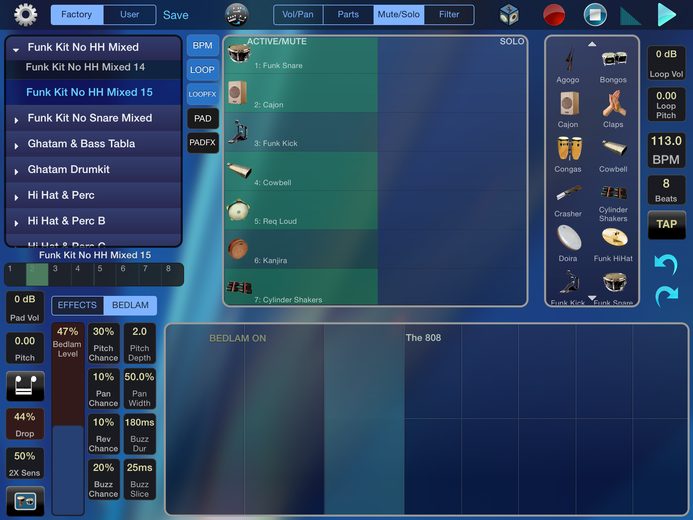Toggle mute on 1: Funk Snare part
Viewport: 693px width, 520px height.
tap(301, 55)
